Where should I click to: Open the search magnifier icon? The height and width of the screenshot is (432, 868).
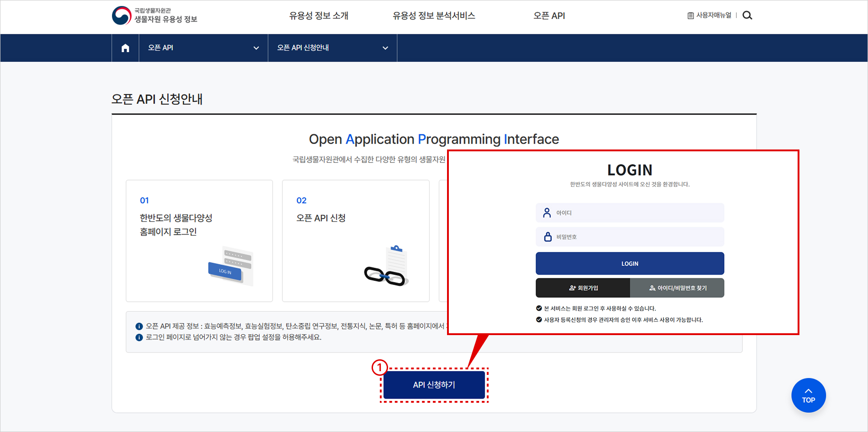click(748, 15)
